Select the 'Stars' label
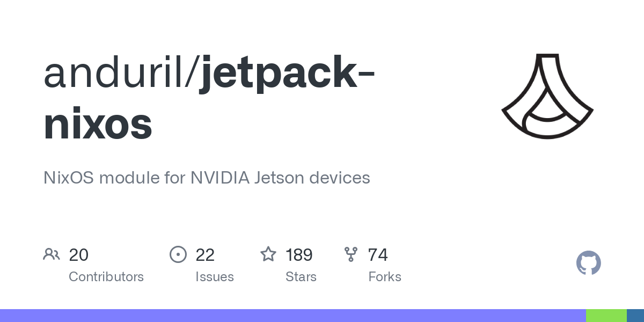 (301, 277)
